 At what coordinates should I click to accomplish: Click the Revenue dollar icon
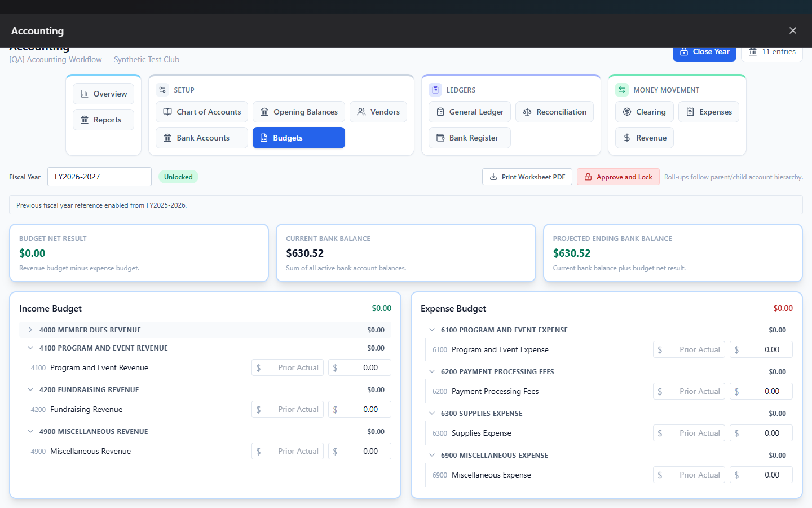click(x=627, y=138)
